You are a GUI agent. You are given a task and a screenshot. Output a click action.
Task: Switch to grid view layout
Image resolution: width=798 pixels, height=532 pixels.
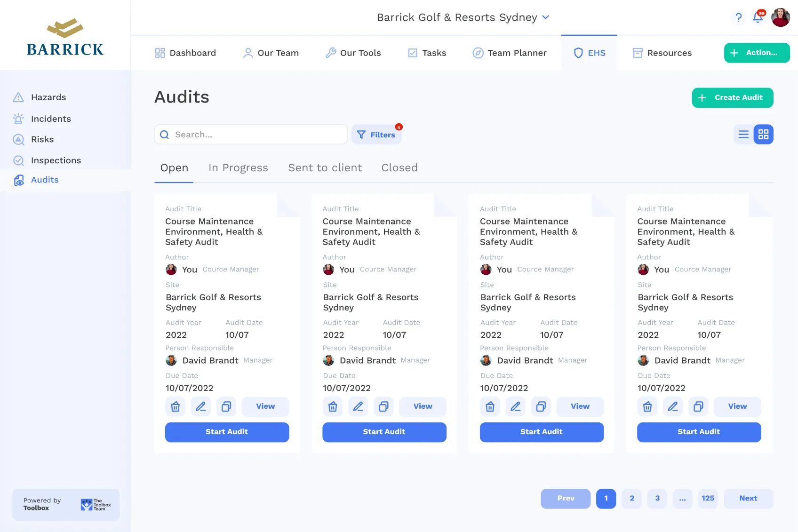click(763, 135)
